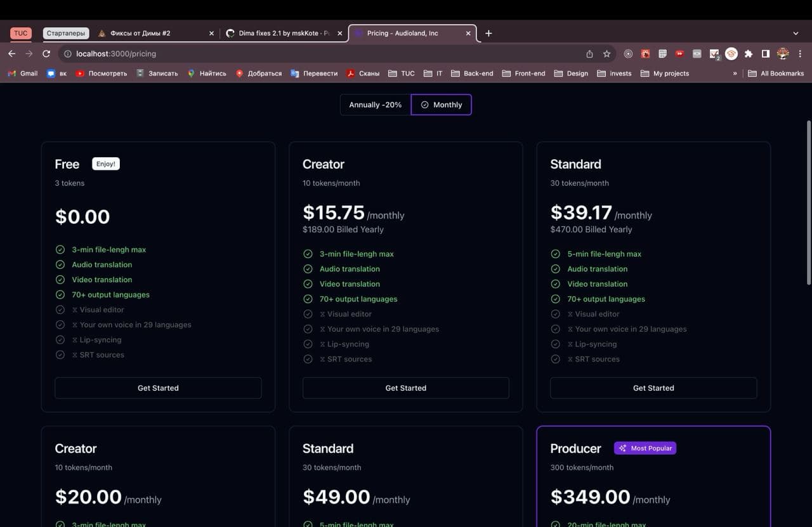Click the TUC tab group label
812x527 pixels.
(21, 33)
